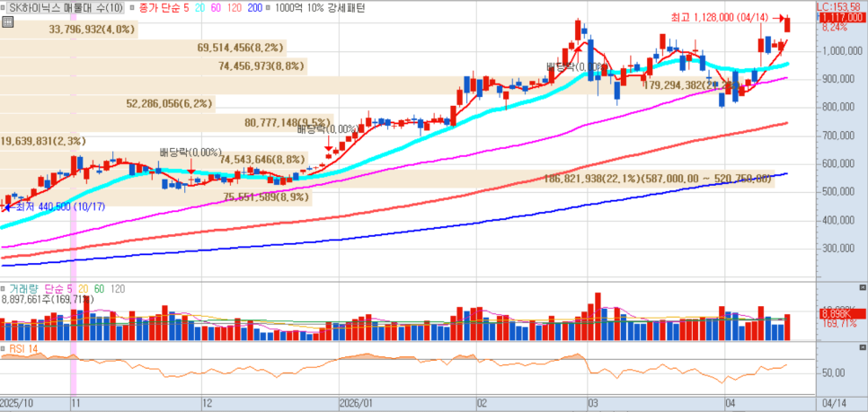This screenshot has width=868, height=412.
Task: Click 1,000,000 price axis label
Action: click(x=841, y=51)
